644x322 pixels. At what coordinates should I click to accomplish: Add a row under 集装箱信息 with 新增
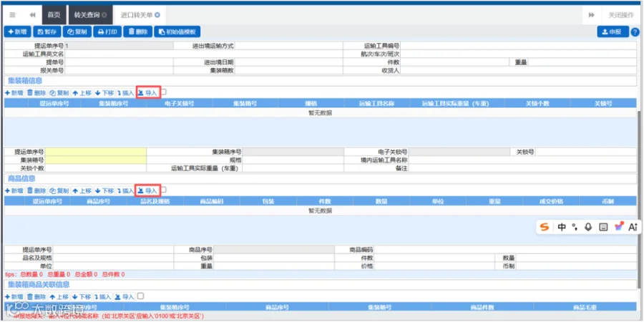14,93
